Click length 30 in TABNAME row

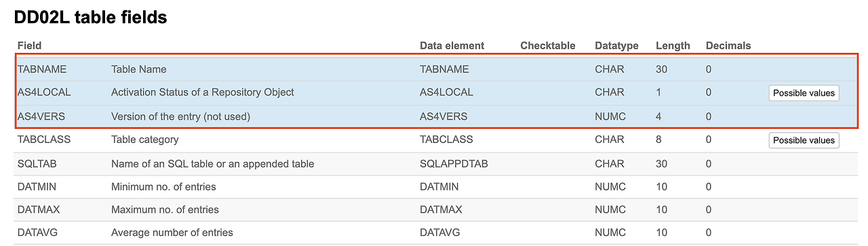662,69
